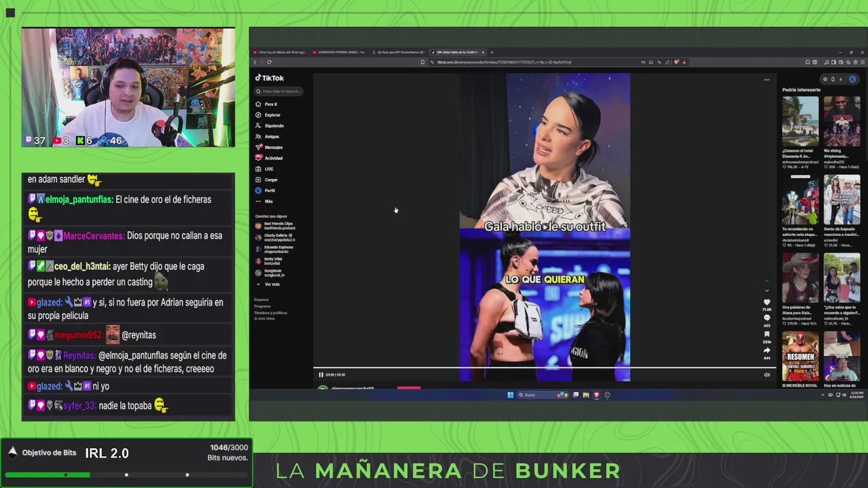This screenshot has height=488, width=868.
Task: Click the TikTok logo
Action: point(270,78)
